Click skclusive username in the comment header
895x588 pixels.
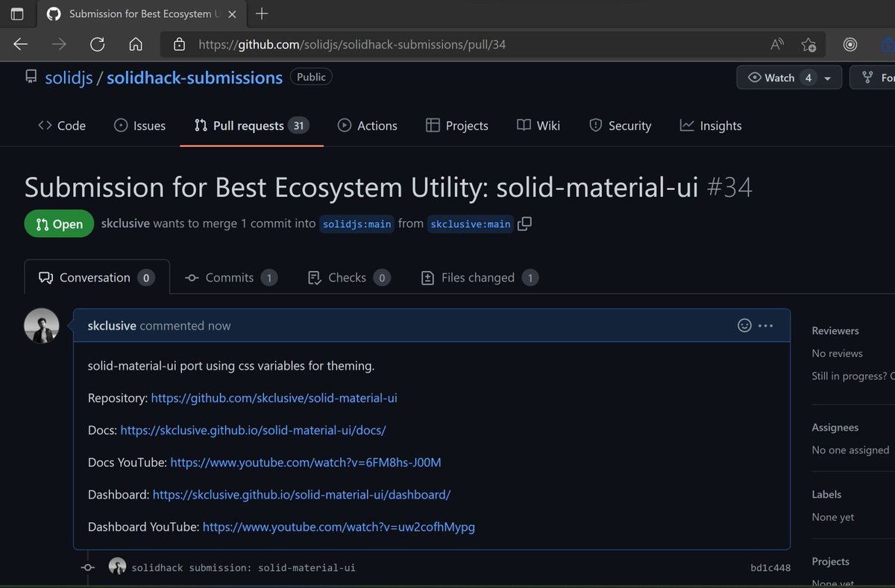pyautogui.click(x=112, y=326)
